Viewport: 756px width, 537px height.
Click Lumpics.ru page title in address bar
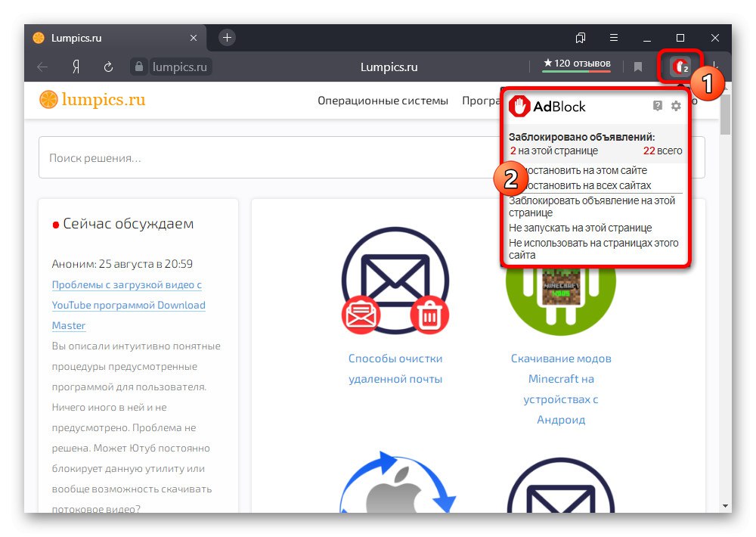pos(389,67)
